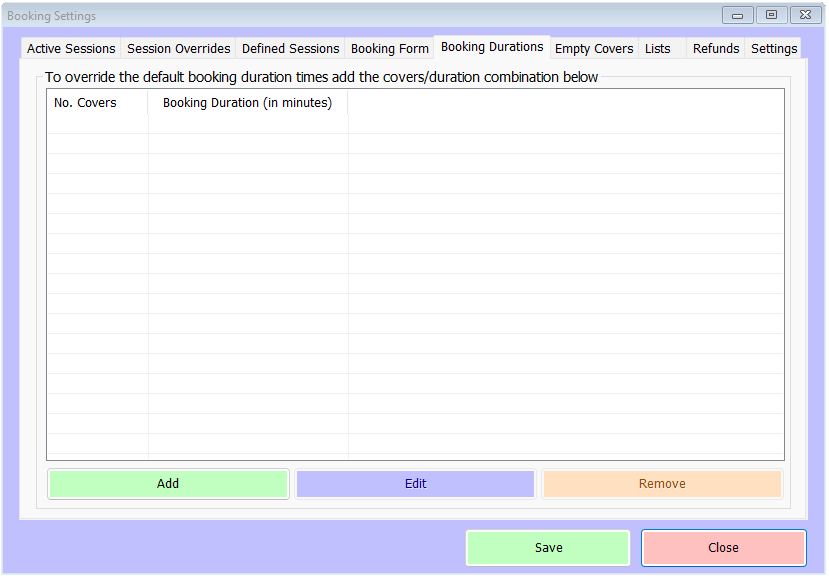The height and width of the screenshot is (578, 829).
Task: Close the window using the title bar X
Action: (x=804, y=15)
